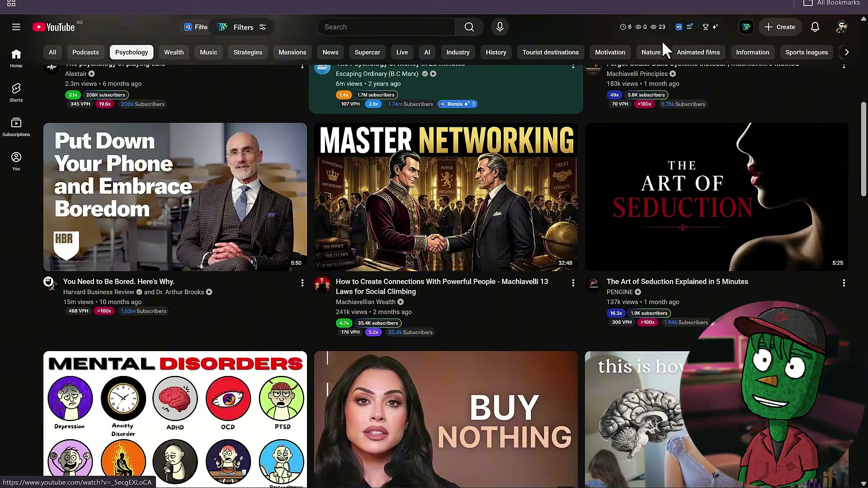Image resolution: width=868 pixels, height=488 pixels.
Task: Click the magnifier search button
Action: tap(469, 27)
